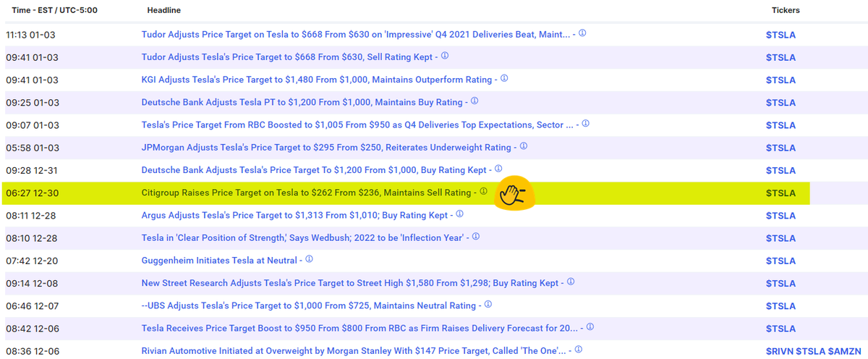Click $TSLA ticker in Rivian row

[811, 351]
